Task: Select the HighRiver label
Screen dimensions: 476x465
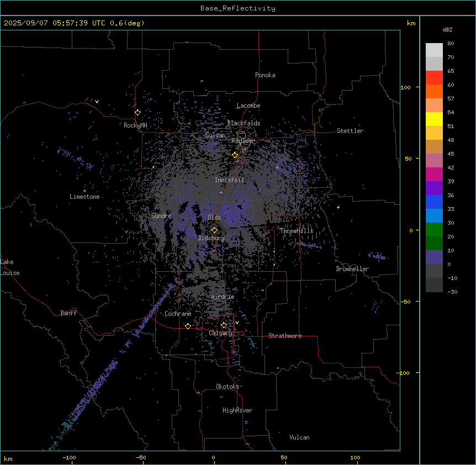Action: click(x=237, y=410)
